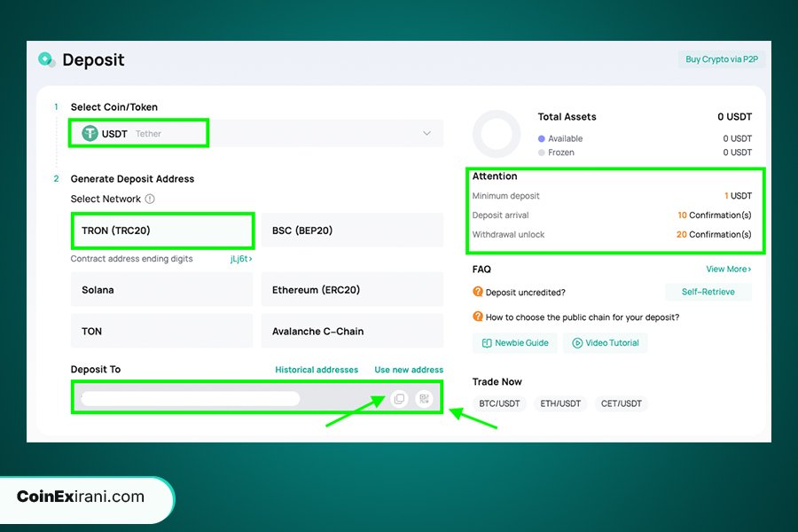This screenshot has width=798, height=532.
Task: Click the Video Tutorial play icon
Action: [577, 343]
